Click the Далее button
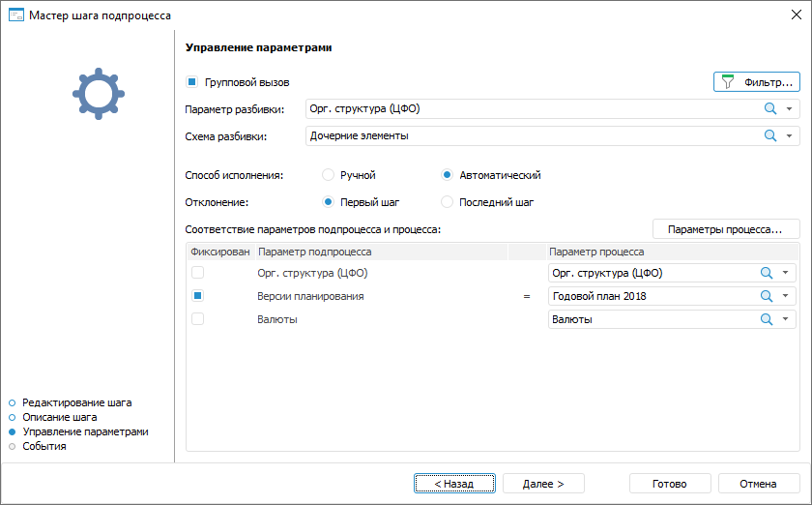Viewport: 812px width, 505px height. click(543, 483)
